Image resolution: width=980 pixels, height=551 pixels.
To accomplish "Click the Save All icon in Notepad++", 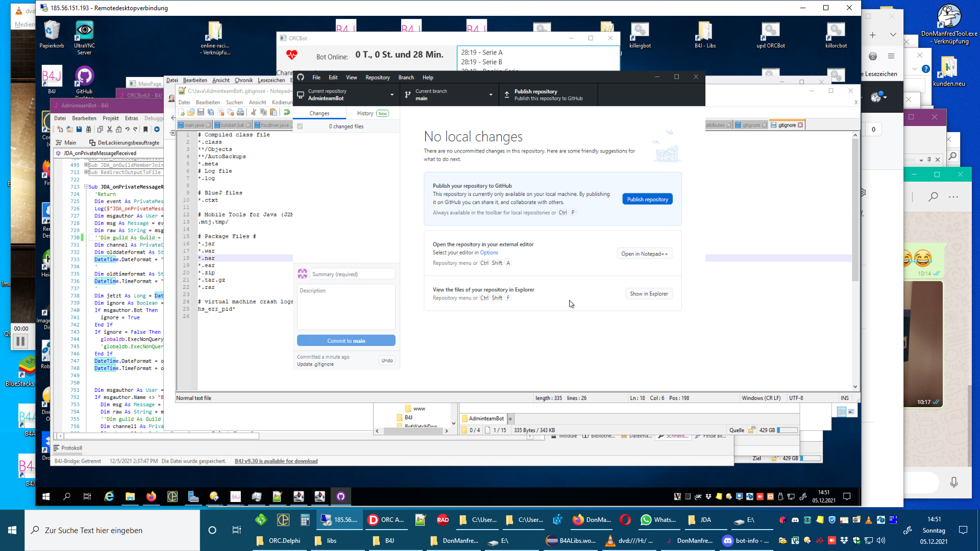I will pyautogui.click(x=211, y=112).
